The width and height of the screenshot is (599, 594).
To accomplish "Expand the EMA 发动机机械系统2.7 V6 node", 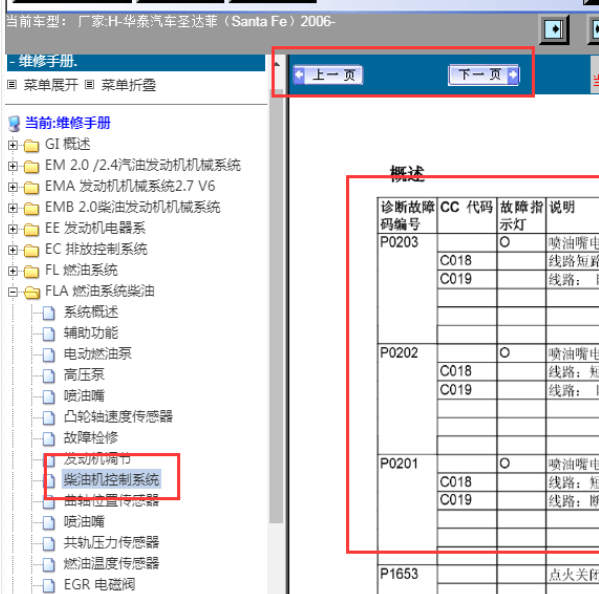I will pos(13,187).
